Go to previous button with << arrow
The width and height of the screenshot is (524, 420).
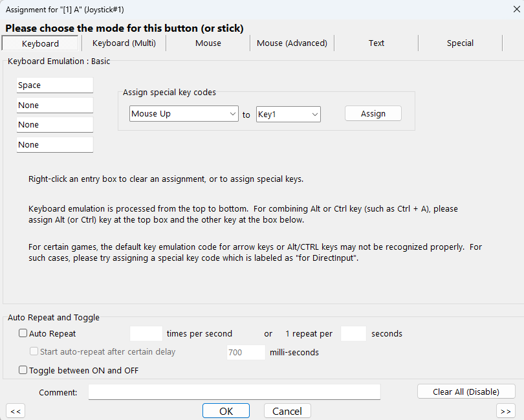point(16,411)
